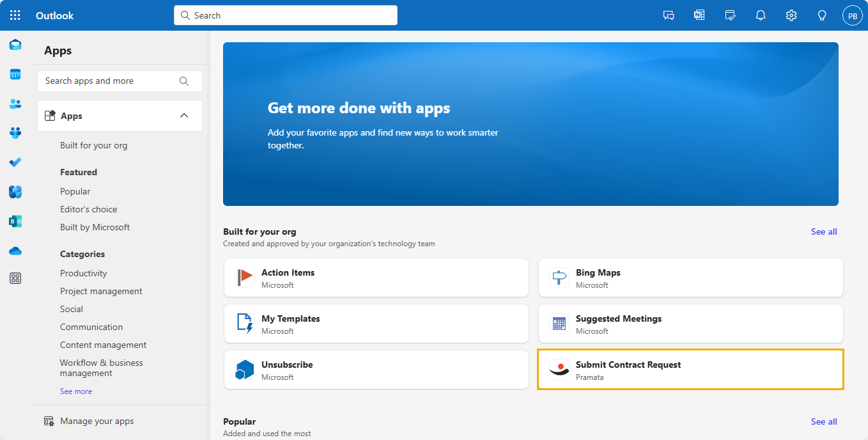This screenshot has width=868, height=440.
Task: Open Calendar from the left rail
Action: click(x=15, y=74)
